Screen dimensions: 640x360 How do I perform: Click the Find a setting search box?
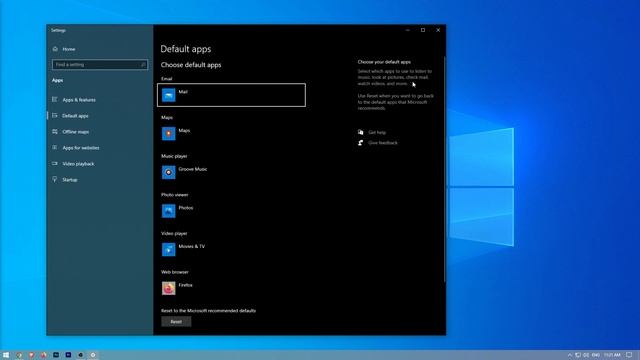(100, 64)
